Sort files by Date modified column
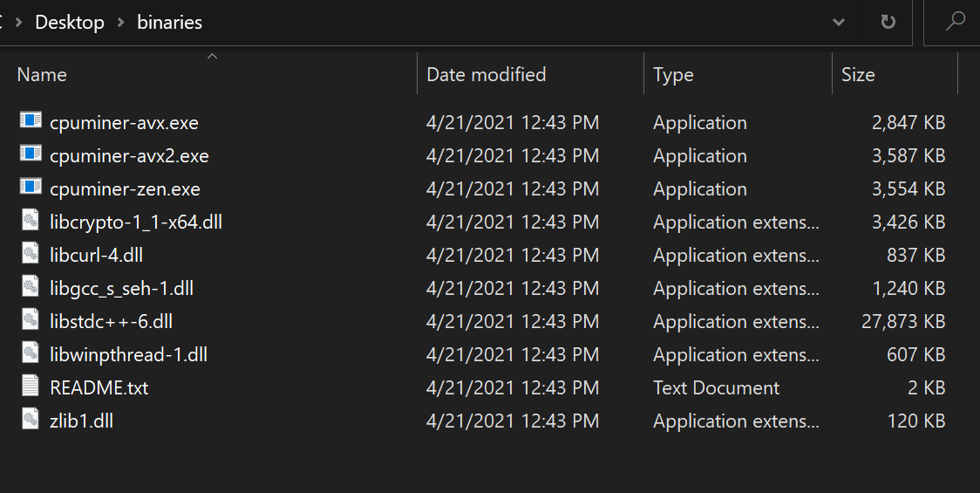 486,75
